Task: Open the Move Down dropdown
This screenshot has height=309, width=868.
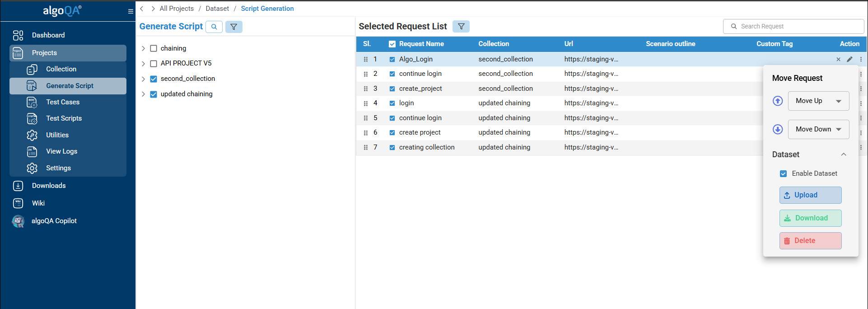Action: point(818,129)
